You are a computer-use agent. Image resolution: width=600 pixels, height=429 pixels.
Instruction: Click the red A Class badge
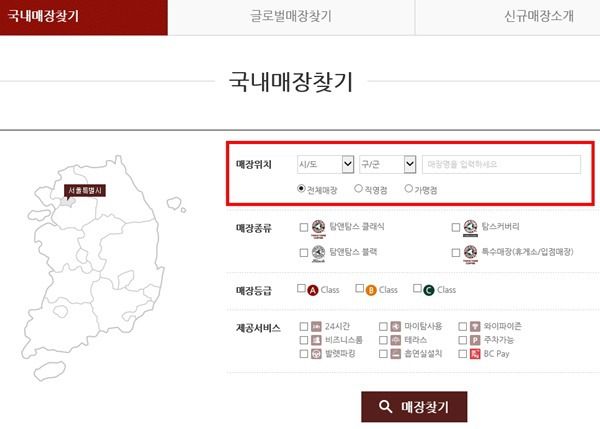click(313, 290)
